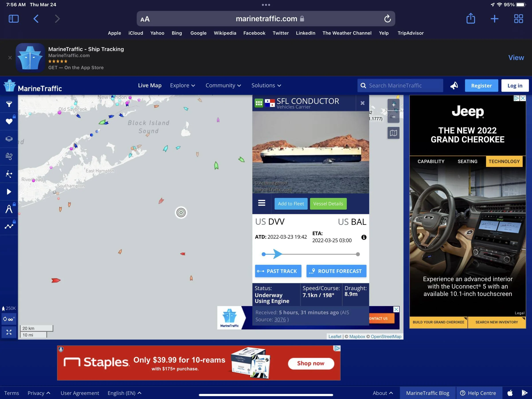Click the selected vessel target marker
The height and width of the screenshot is (399, 532).
[181, 212]
